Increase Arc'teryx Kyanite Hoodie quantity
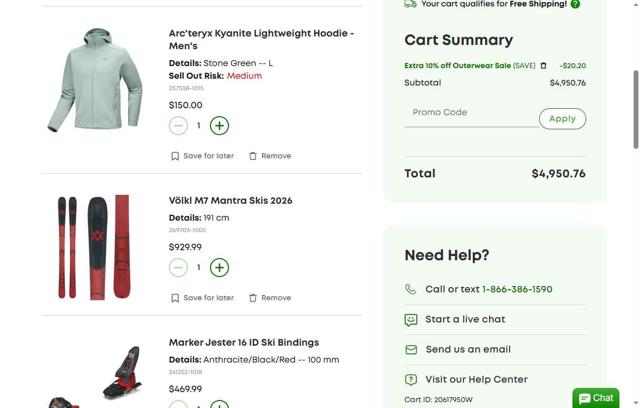Image resolution: width=640 pixels, height=408 pixels. [x=219, y=126]
